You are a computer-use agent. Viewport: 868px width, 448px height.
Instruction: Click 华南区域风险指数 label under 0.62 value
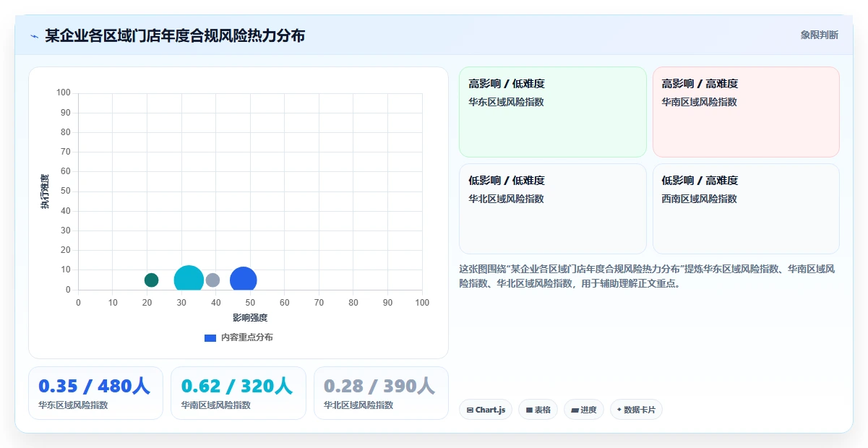coord(216,405)
